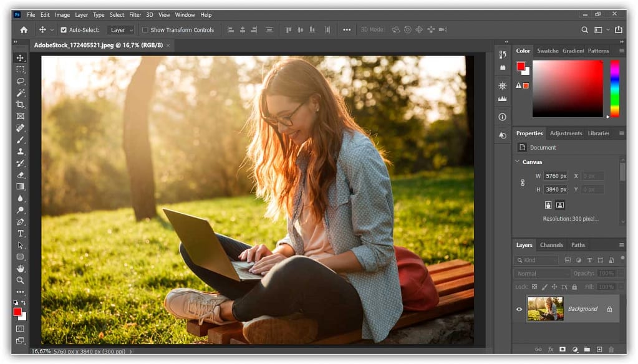Open the Image menu

[x=62, y=14]
